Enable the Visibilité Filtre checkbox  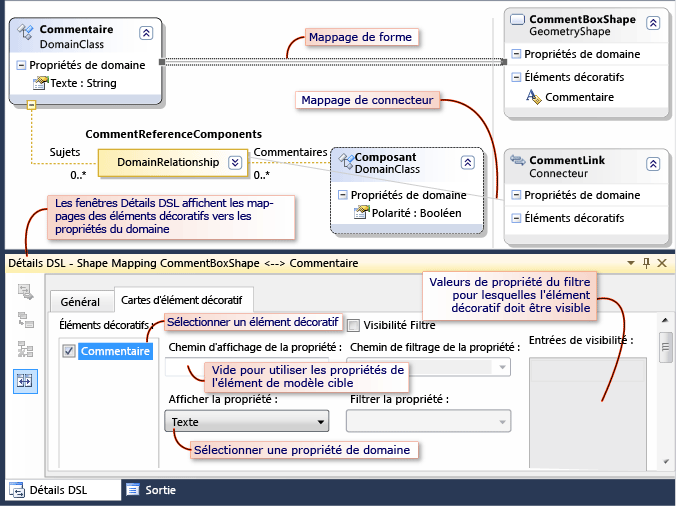pos(353,325)
